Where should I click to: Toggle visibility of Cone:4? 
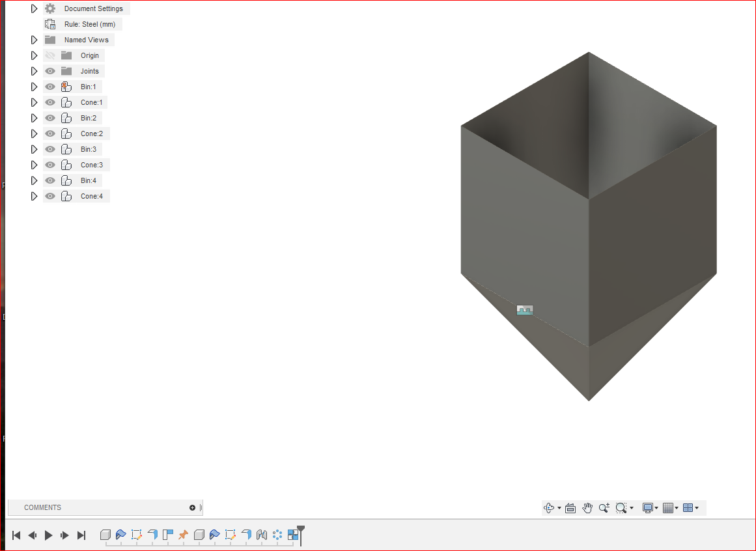pos(50,196)
